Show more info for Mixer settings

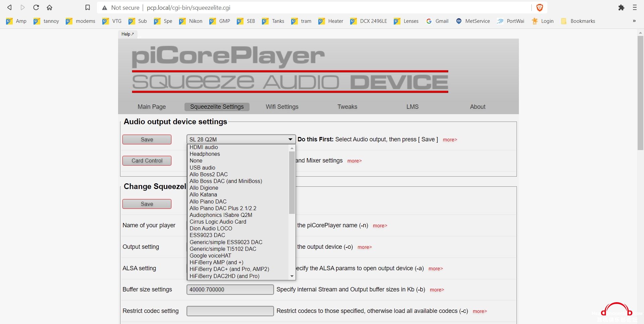click(354, 161)
